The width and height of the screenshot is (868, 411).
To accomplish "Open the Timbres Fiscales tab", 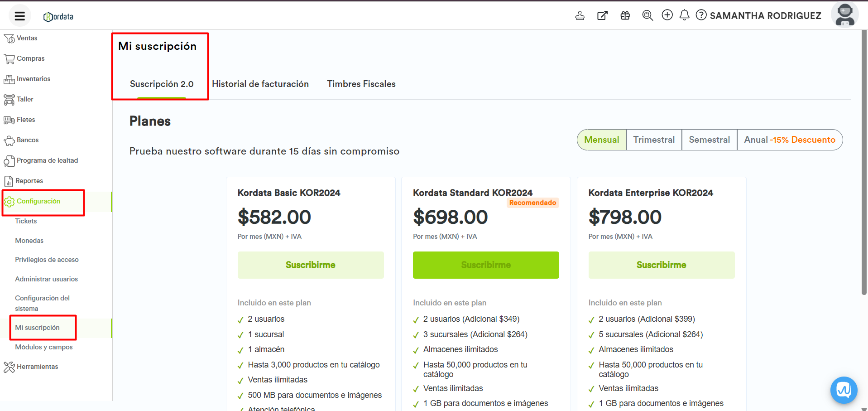I will click(x=361, y=84).
